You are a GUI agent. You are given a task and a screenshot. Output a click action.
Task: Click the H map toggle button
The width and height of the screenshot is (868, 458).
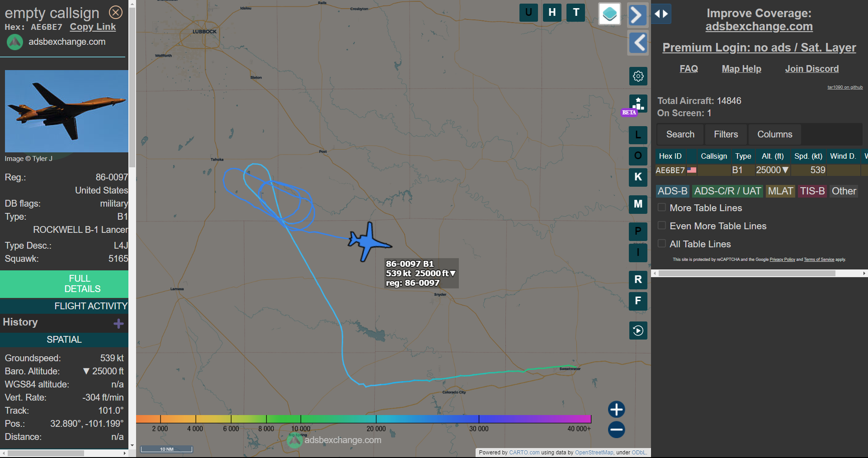(x=552, y=13)
